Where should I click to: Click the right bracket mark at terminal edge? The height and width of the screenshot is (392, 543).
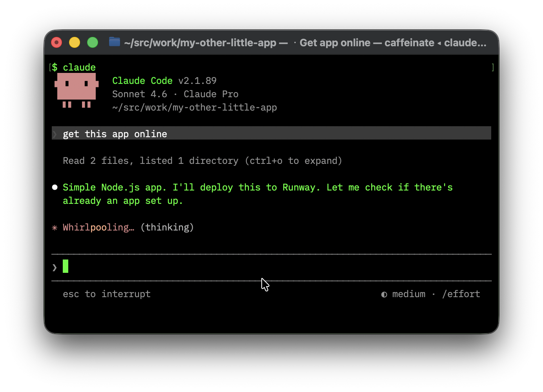tap(493, 67)
